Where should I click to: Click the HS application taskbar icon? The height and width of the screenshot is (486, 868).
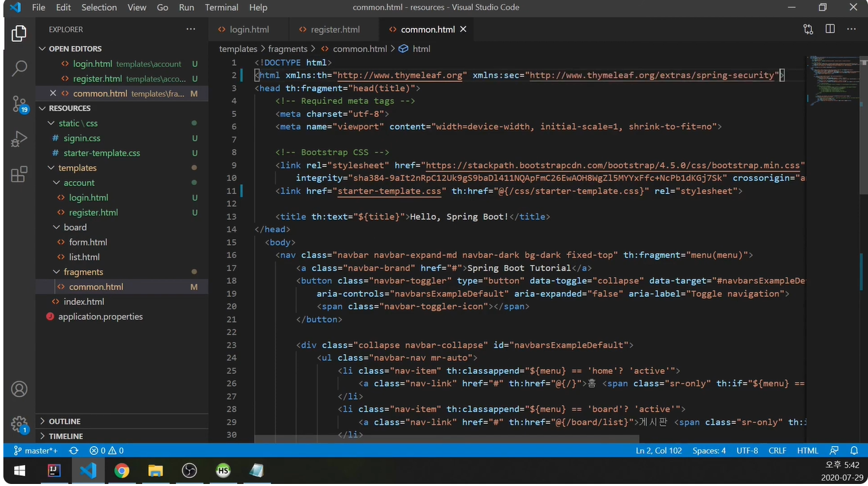(223, 470)
